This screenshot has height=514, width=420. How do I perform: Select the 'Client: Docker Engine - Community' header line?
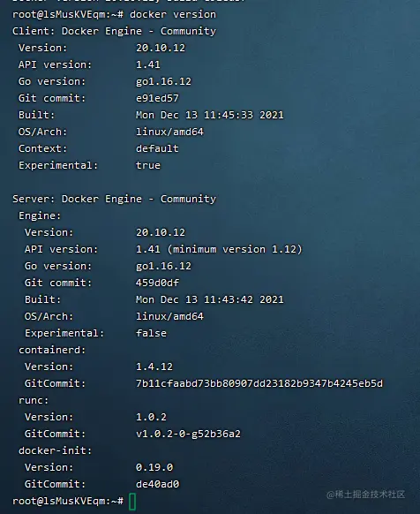point(115,31)
